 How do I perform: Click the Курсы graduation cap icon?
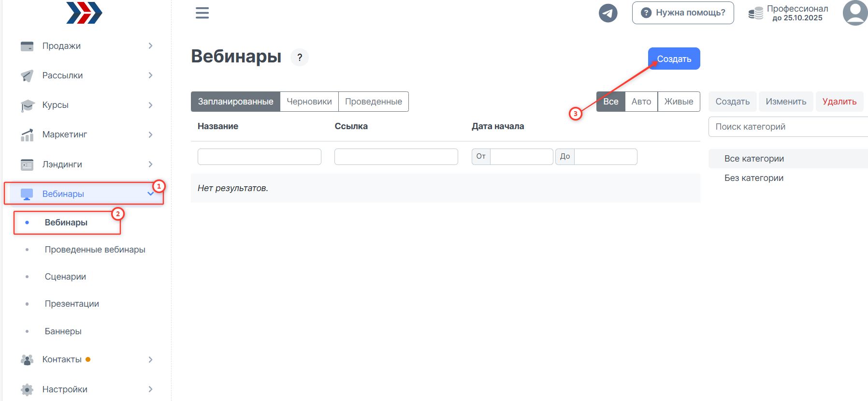coord(27,105)
